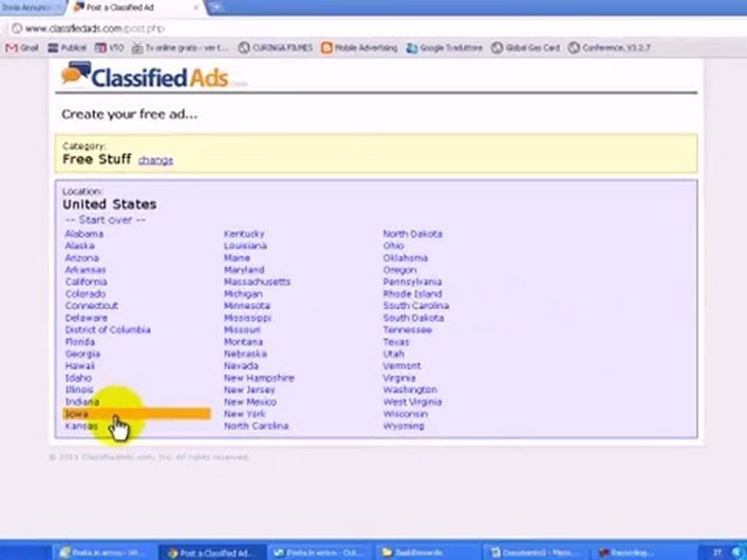Viewport: 747px width, 560px height.
Task: Select Alabama as location
Action: click(x=84, y=234)
